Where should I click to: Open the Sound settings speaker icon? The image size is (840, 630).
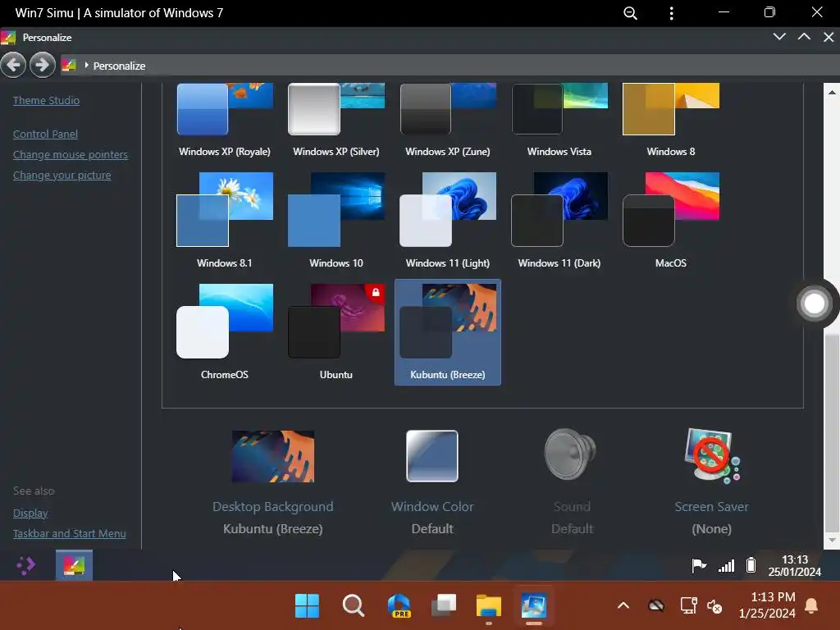(571, 454)
